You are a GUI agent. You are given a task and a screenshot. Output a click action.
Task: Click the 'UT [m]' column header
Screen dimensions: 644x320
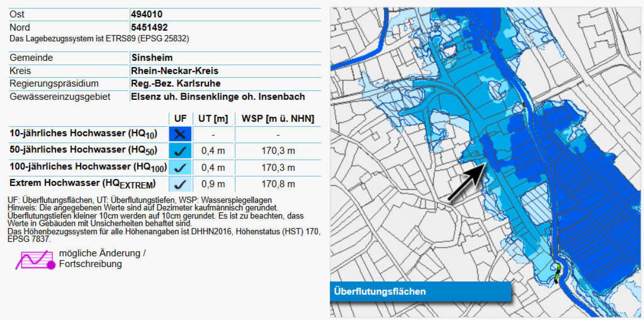213,119
